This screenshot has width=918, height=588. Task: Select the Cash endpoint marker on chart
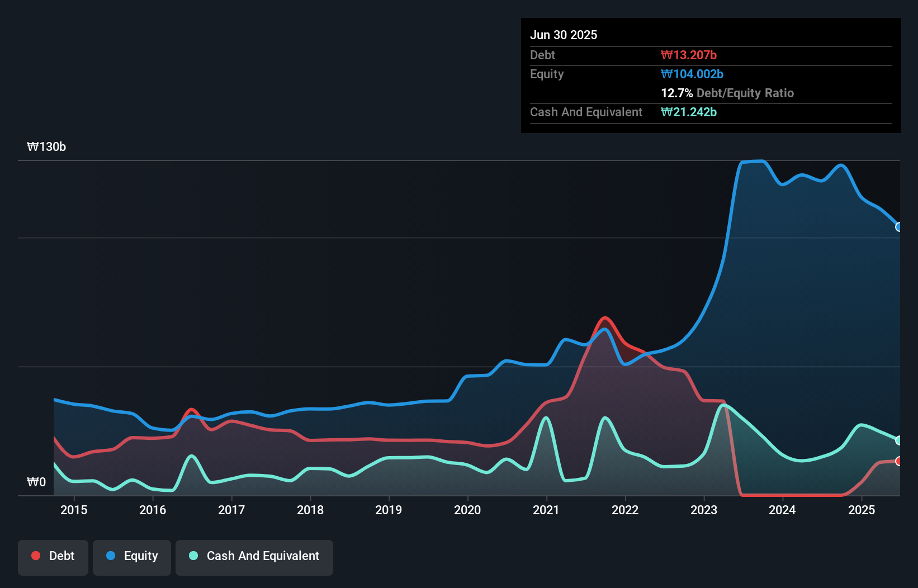tap(899, 440)
